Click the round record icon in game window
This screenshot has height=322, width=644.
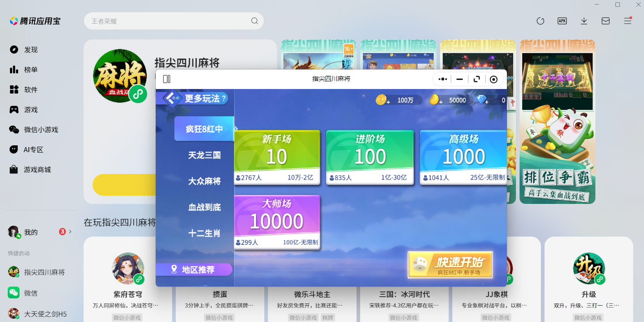pos(494,79)
